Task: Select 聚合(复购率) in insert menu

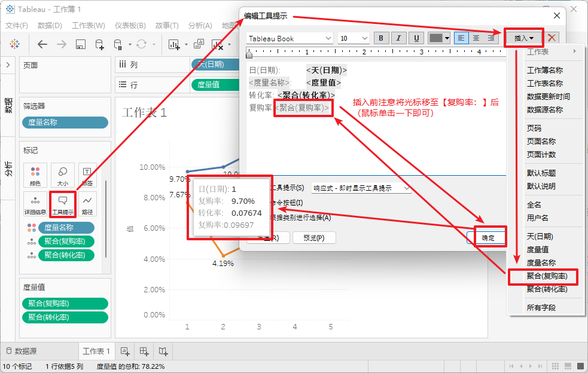Action: pos(547,276)
